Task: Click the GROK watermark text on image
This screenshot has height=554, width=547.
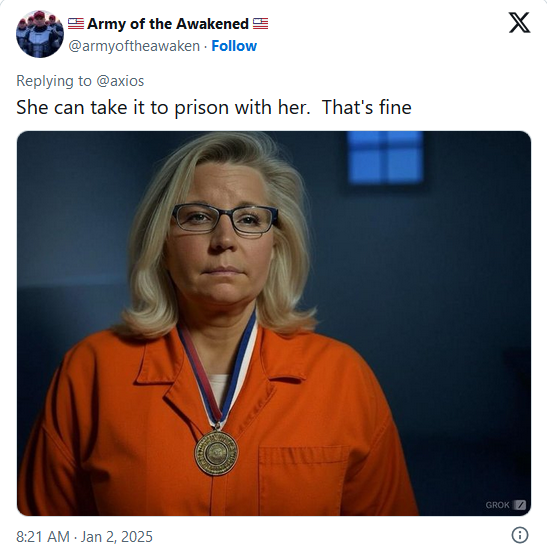Action: coord(498,505)
